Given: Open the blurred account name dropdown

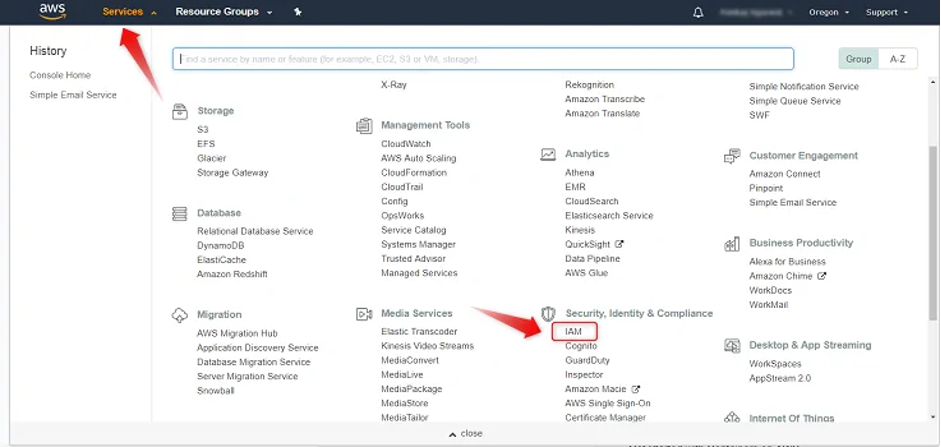Looking at the screenshot, I should (x=756, y=12).
